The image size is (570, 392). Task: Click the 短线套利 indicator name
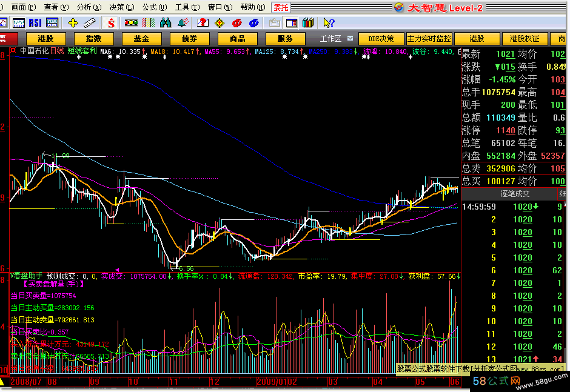point(82,51)
